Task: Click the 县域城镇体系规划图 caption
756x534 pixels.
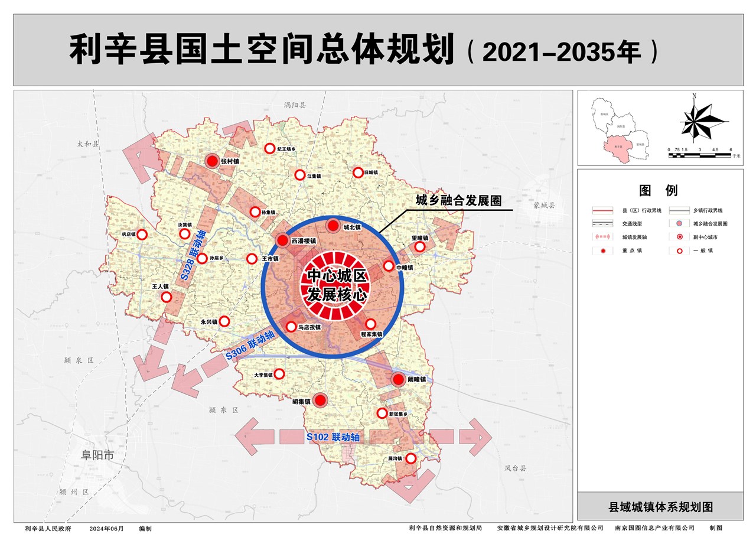Action: pyautogui.click(x=660, y=507)
